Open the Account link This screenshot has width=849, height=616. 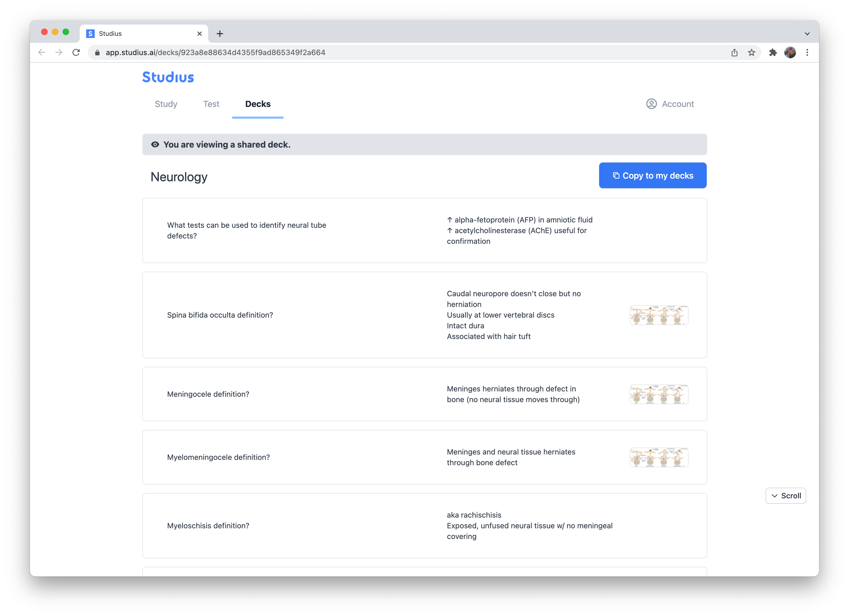pos(677,104)
